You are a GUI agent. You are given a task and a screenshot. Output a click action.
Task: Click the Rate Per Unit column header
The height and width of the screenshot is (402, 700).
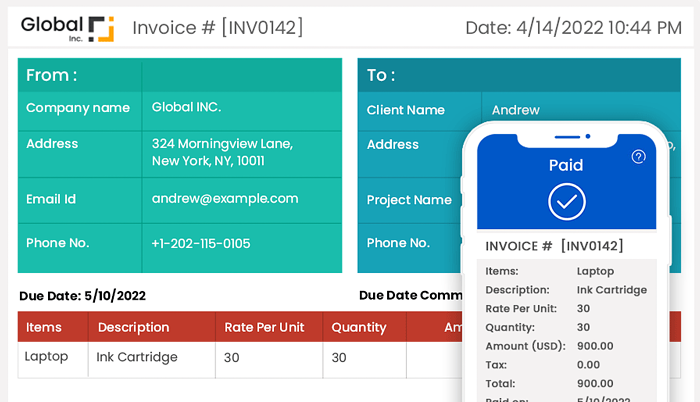coord(264,327)
